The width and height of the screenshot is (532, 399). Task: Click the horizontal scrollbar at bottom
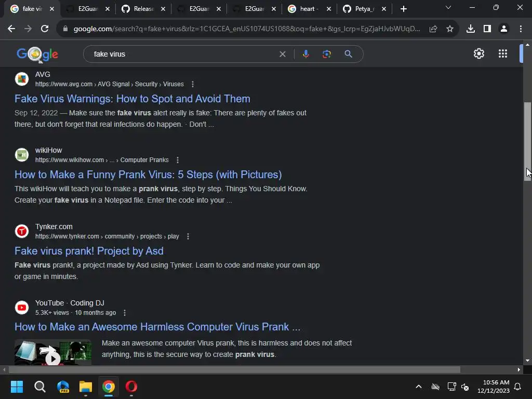(x=234, y=369)
